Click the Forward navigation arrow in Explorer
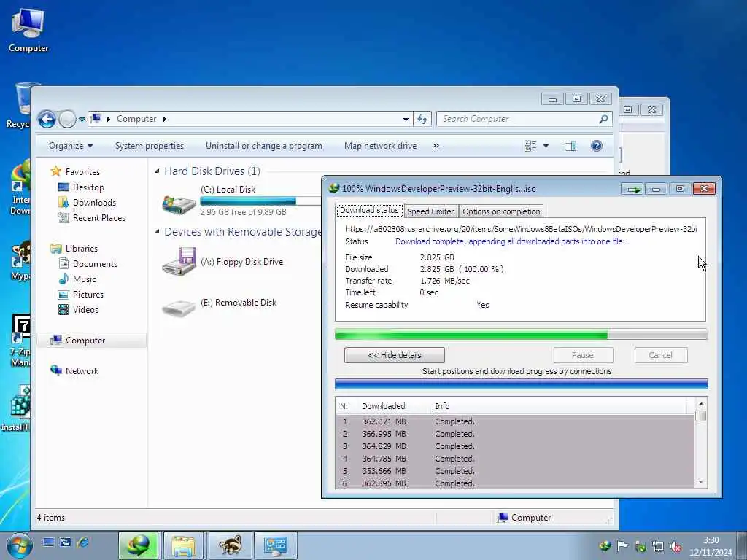 pyautogui.click(x=67, y=119)
